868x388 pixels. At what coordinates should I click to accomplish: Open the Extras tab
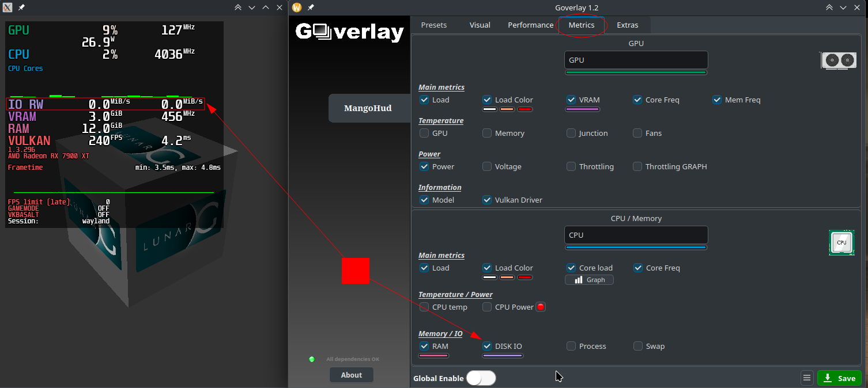(628, 25)
